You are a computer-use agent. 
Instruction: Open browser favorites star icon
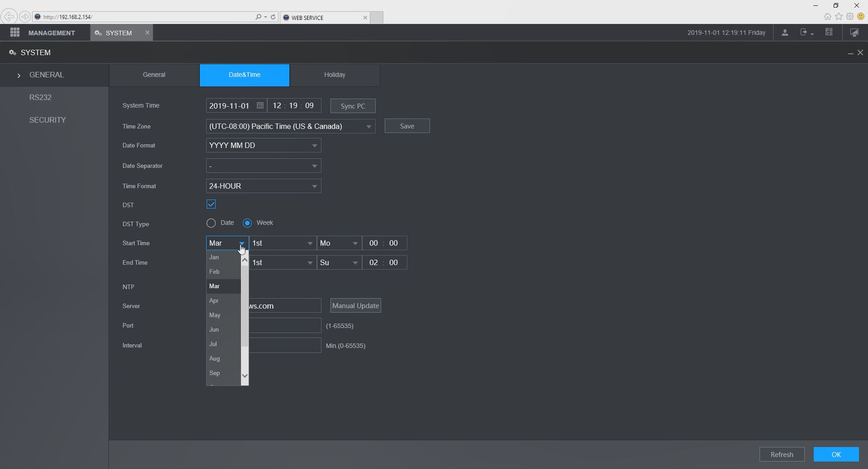click(x=839, y=16)
